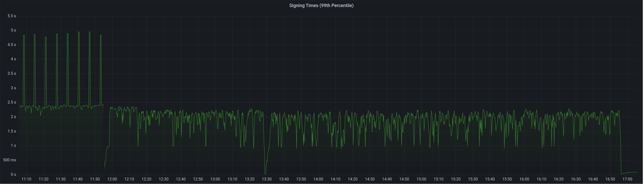Select the 4.5 s y-axis label
The image size is (644, 184).
[x=12, y=45]
